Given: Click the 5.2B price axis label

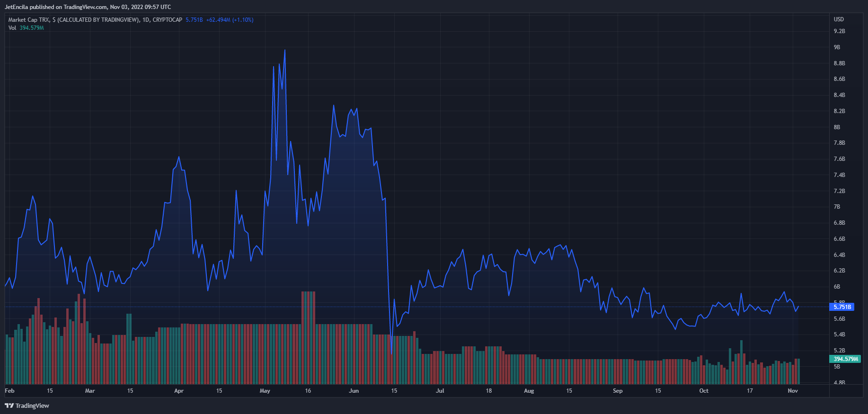Looking at the screenshot, I should coord(839,351).
